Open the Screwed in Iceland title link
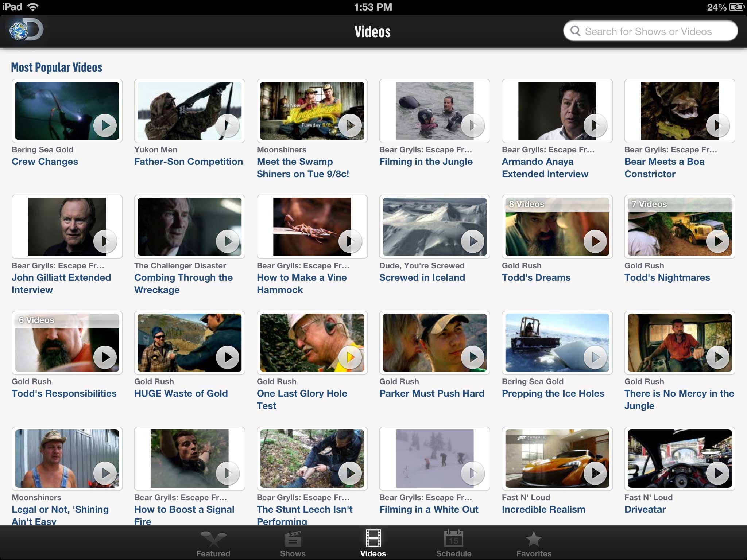This screenshot has width=747, height=560. click(x=422, y=277)
